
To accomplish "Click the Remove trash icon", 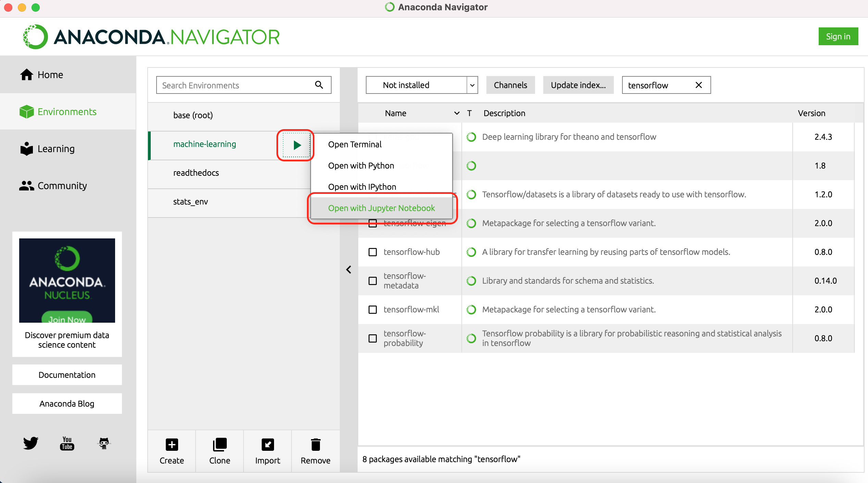I will 315,445.
